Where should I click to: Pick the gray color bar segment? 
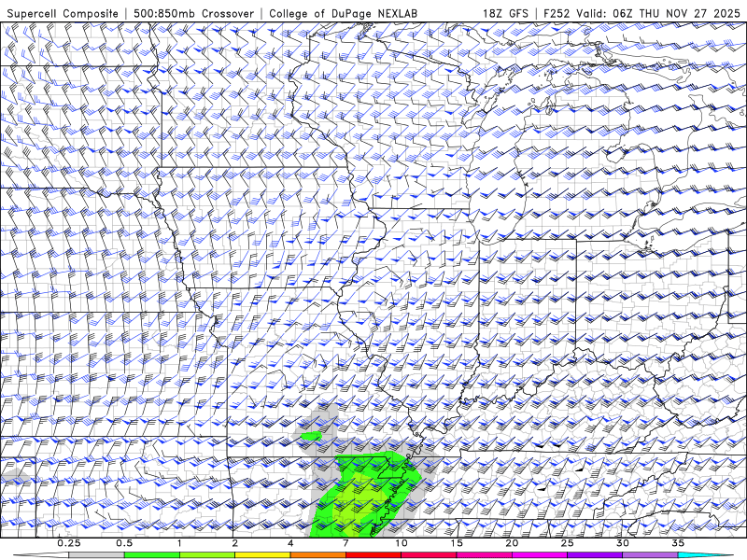point(97,555)
